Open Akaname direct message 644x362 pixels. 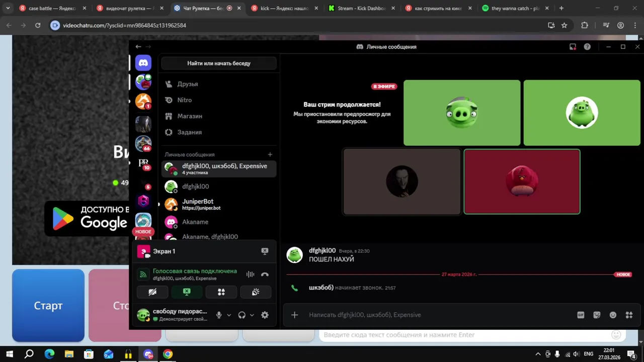click(x=219, y=222)
